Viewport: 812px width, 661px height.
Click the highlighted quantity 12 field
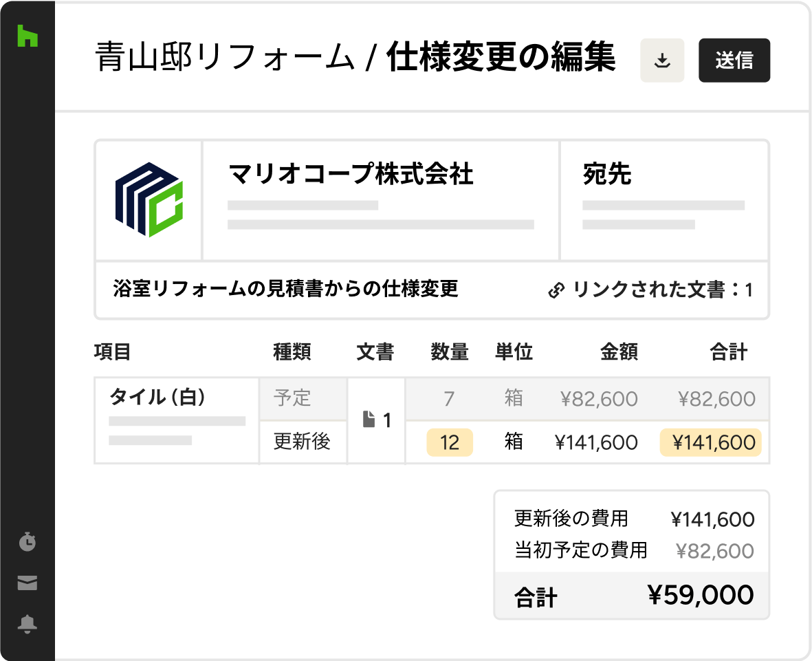pos(450,442)
